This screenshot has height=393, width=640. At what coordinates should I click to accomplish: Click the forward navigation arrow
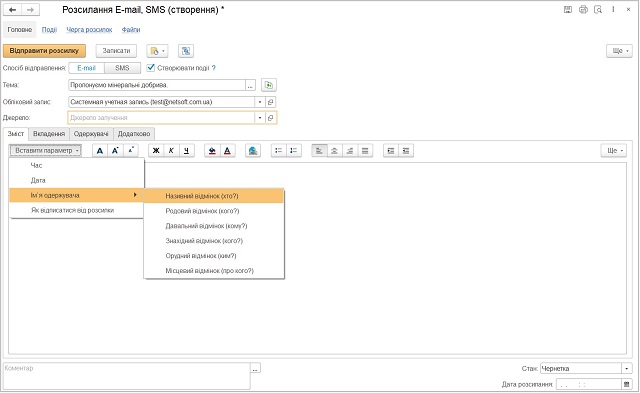pyautogui.click(x=30, y=9)
